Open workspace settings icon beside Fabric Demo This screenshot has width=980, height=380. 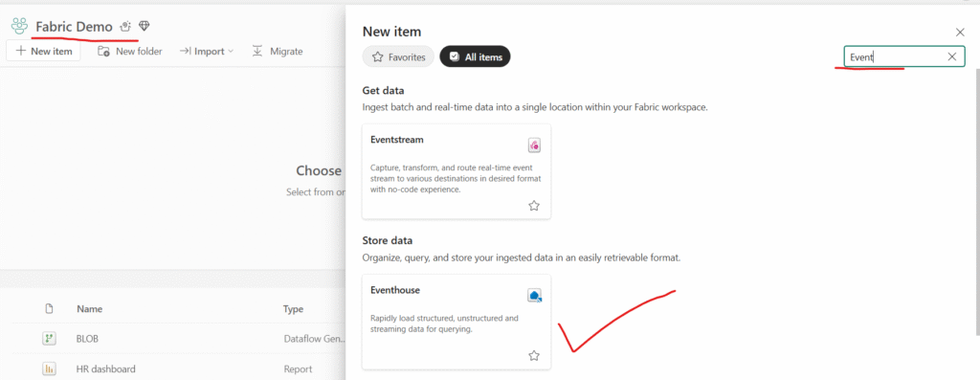(125, 26)
